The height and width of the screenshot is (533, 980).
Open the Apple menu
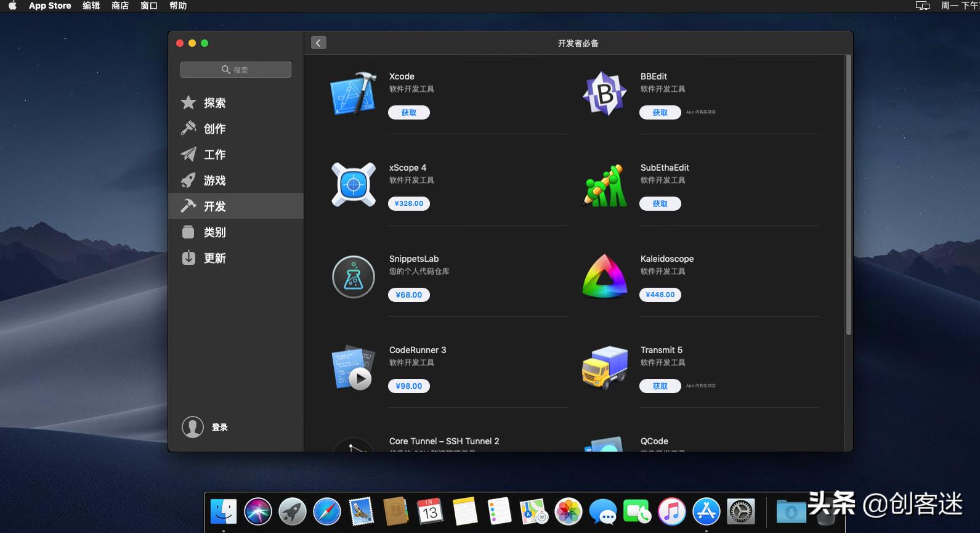pos(12,6)
